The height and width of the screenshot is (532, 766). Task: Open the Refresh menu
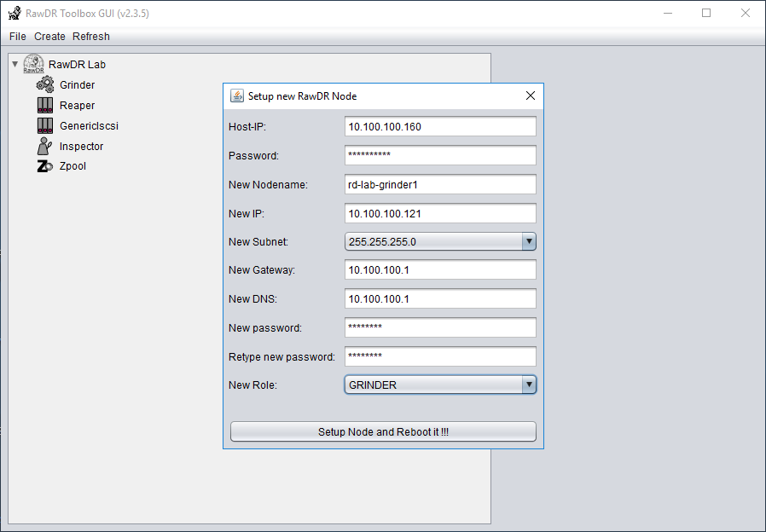pos(91,37)
